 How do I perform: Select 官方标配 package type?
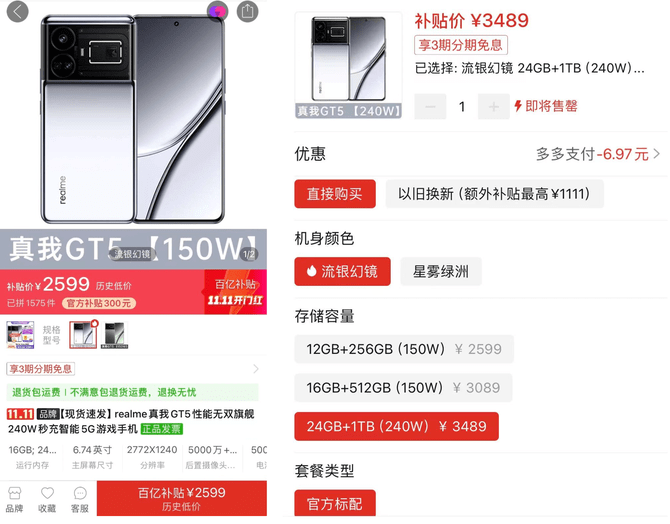click(335, 503)
